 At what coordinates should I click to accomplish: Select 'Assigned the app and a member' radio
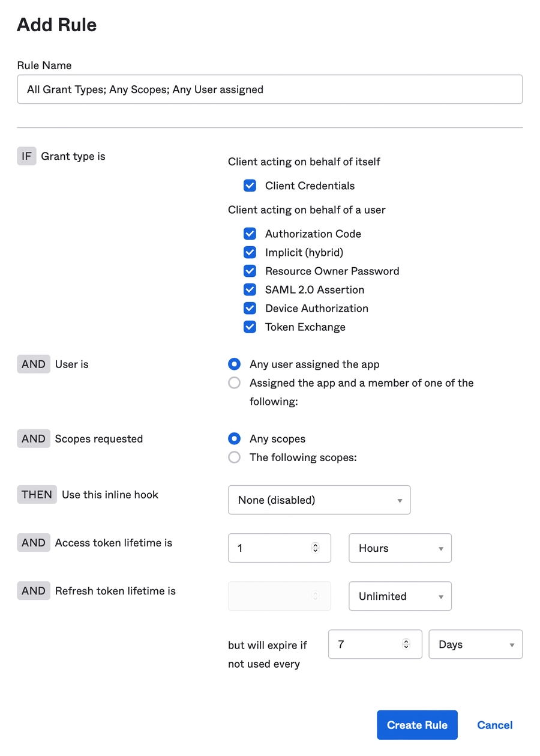pos(235,383)
